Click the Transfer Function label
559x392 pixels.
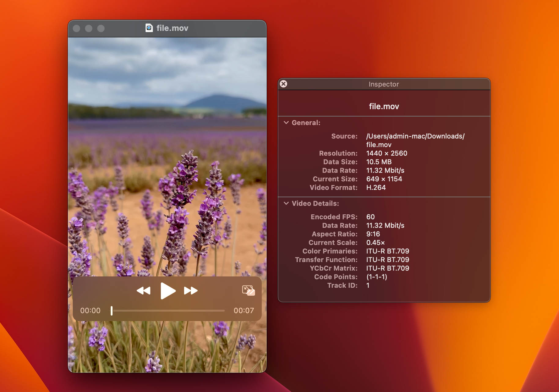point(326,260)
